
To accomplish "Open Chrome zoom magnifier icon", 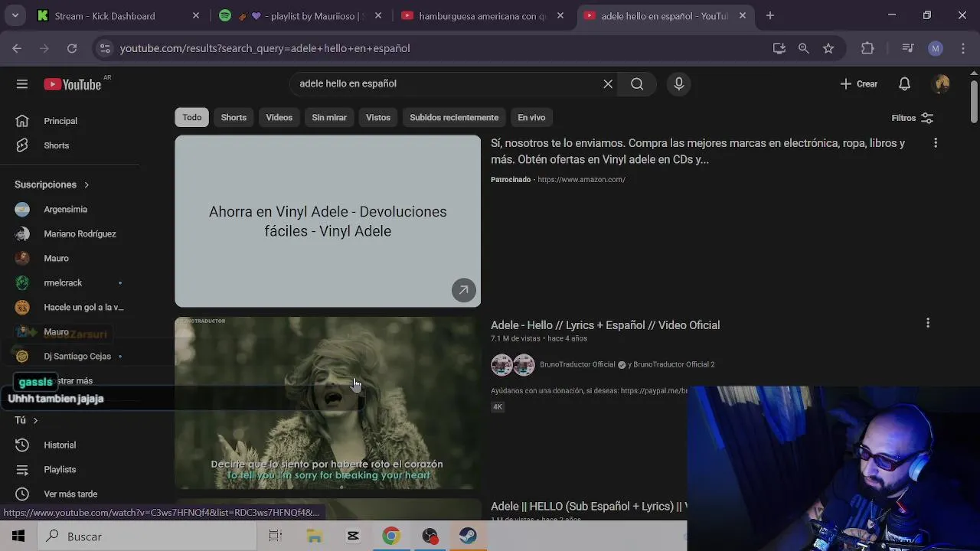I will 803,48.
